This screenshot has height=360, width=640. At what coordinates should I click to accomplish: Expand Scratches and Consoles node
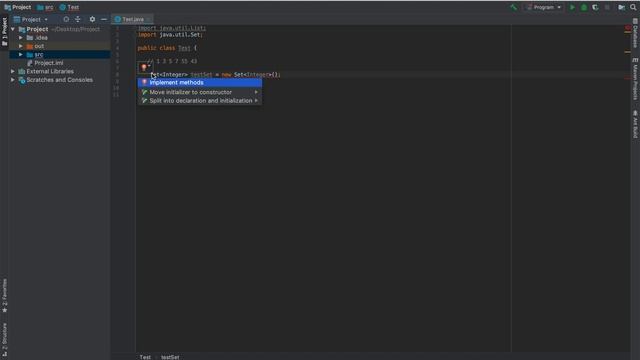click(x=13, y=80)
